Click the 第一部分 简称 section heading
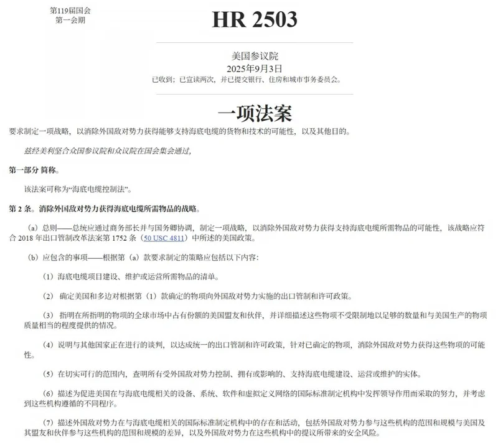This screenshot has height=448, width=498. [x=34, y=170]
